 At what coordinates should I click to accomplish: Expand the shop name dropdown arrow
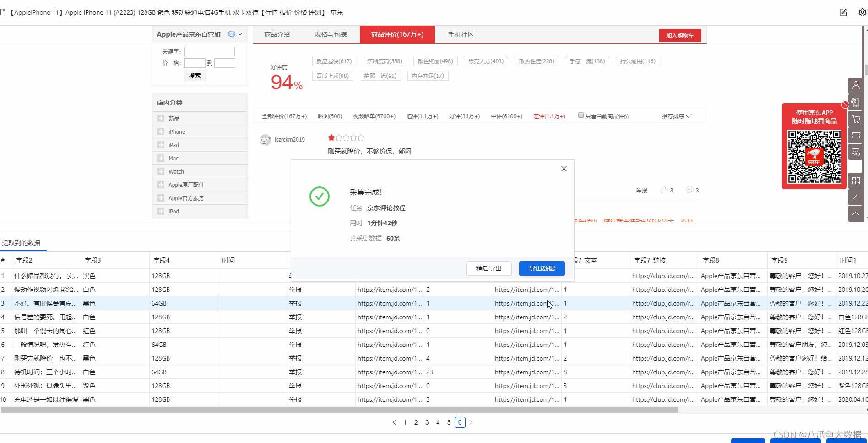tap(240, 34)
